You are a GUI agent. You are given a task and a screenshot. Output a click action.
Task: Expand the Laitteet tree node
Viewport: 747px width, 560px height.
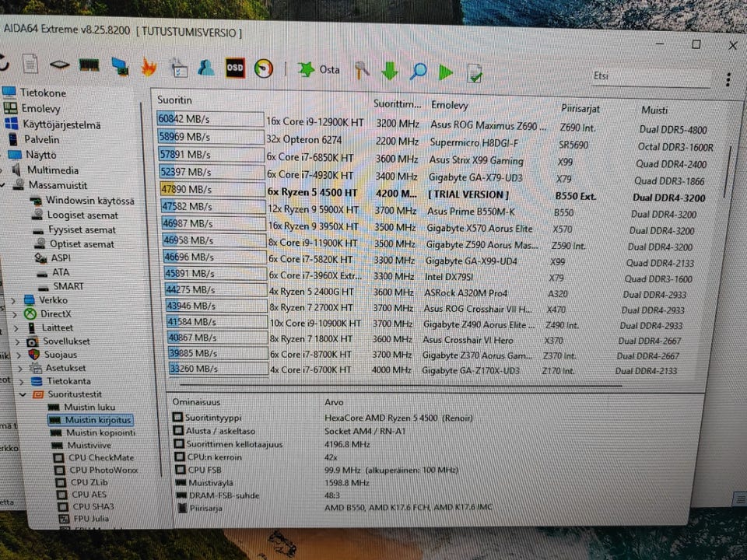coord(16,328)
